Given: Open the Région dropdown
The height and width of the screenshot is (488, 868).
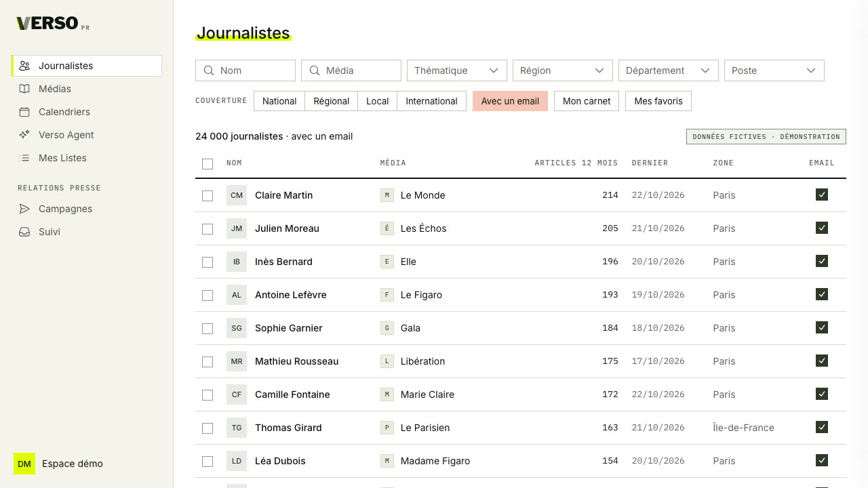Looking at the screenshot, I should click(563, 70).
